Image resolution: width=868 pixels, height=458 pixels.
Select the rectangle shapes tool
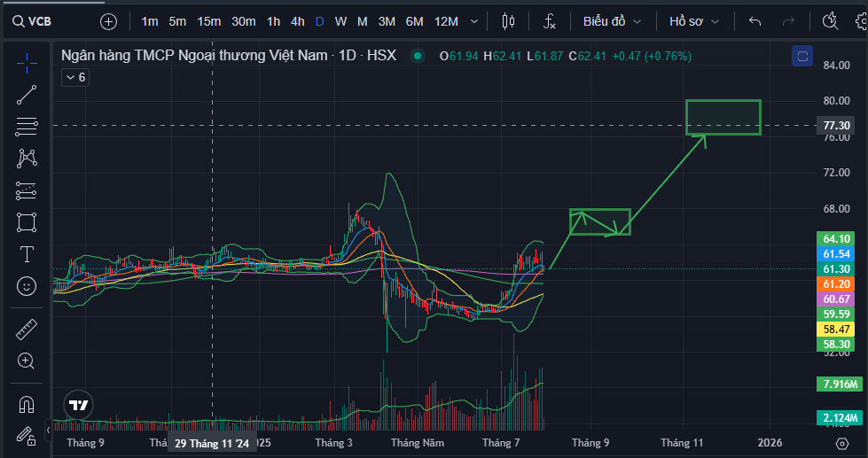[x=27, y=222]
